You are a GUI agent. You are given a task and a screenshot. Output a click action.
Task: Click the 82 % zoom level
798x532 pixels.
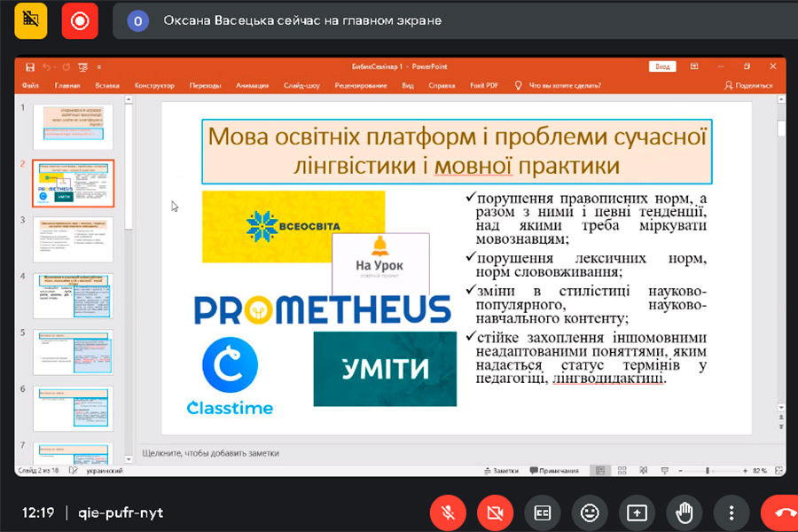[x=760, y=471]
